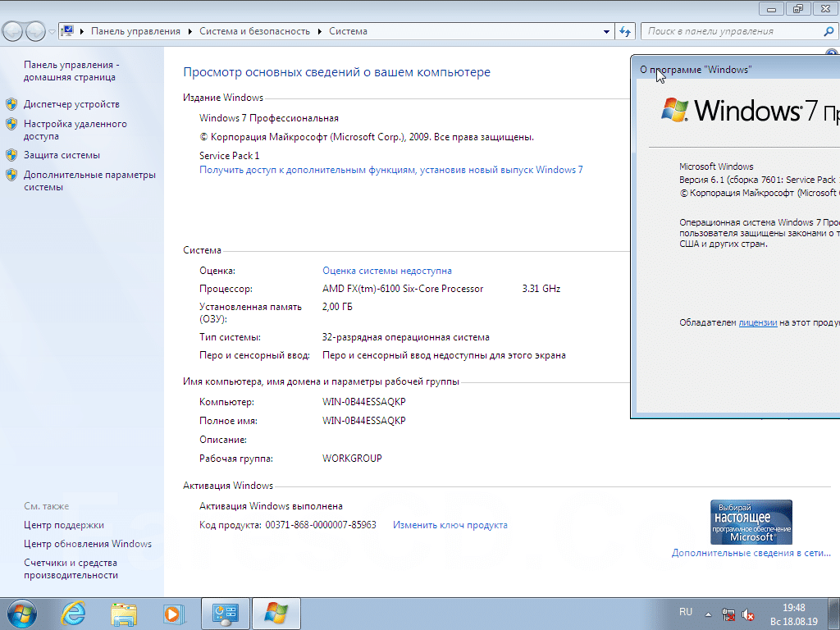The width and height of the screenshot is (840, 630).
Task: Click the shield icon beside "Защита системы"
Action: (x=11, y=155)
